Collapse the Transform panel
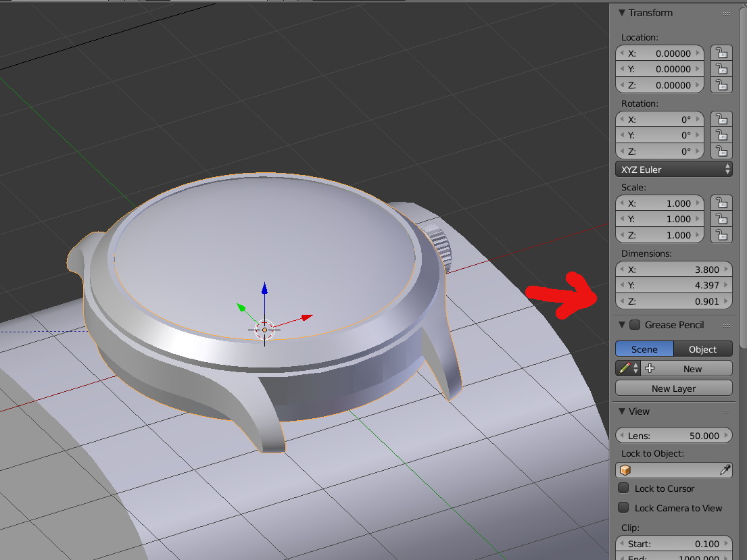Image resolution: width=747 pixels, height=560 pixels. tap(622, 13)
